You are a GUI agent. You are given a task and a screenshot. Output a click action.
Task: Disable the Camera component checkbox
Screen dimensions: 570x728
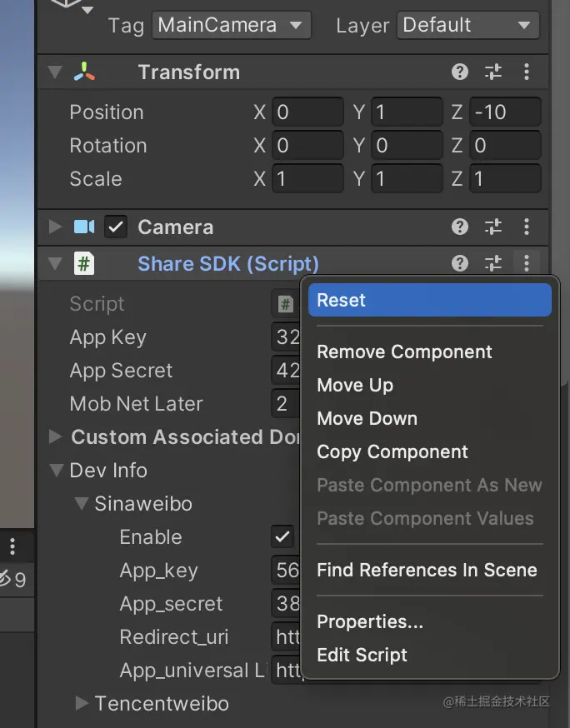click(x=116, y=227)
